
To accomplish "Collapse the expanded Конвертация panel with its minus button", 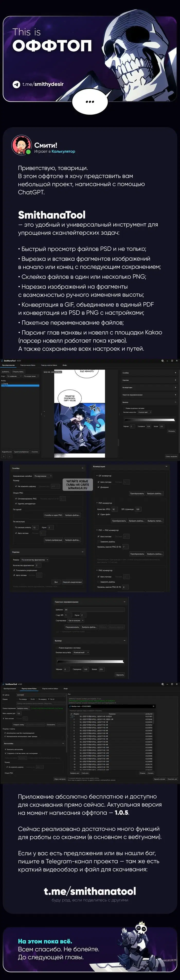I will [166, 466].
